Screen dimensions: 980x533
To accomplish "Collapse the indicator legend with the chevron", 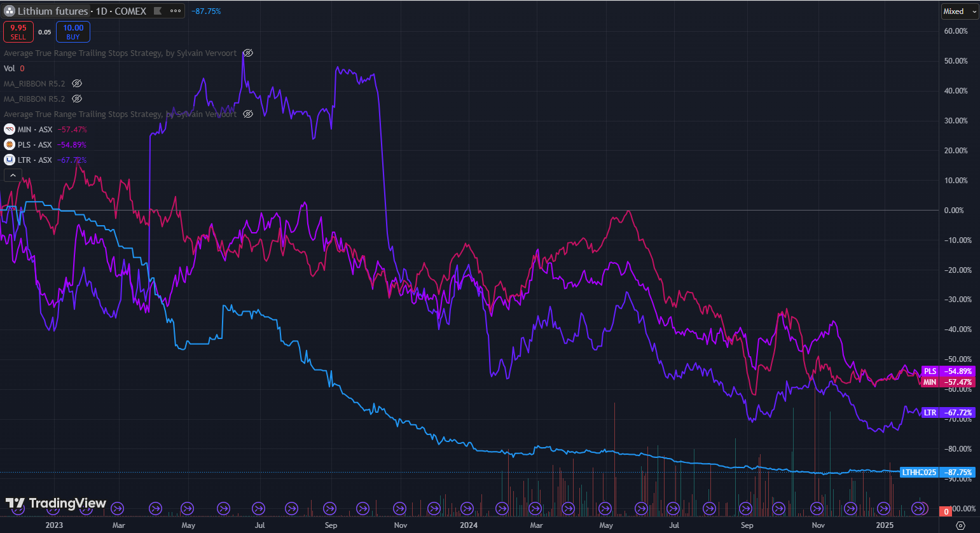I will (x=13, y=175).
